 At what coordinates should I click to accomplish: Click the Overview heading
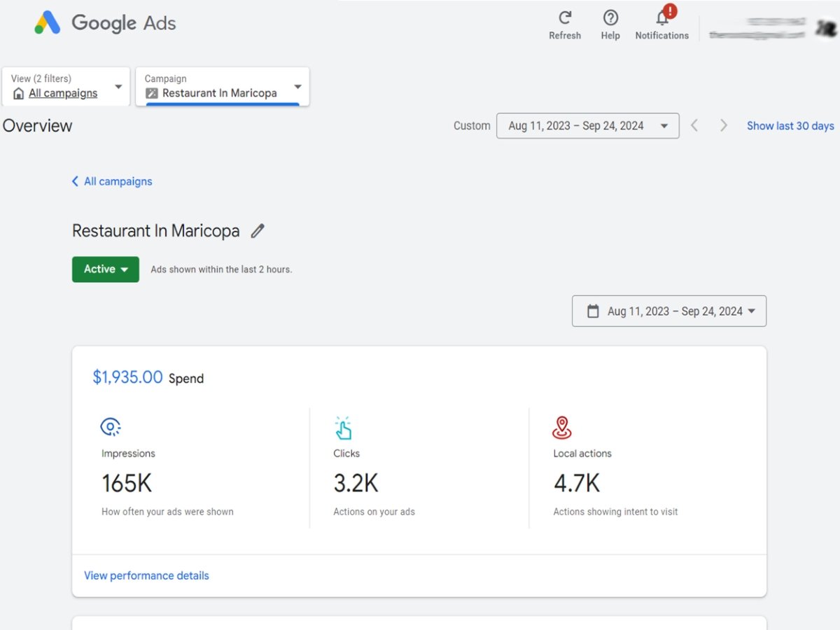coord(37,126)
